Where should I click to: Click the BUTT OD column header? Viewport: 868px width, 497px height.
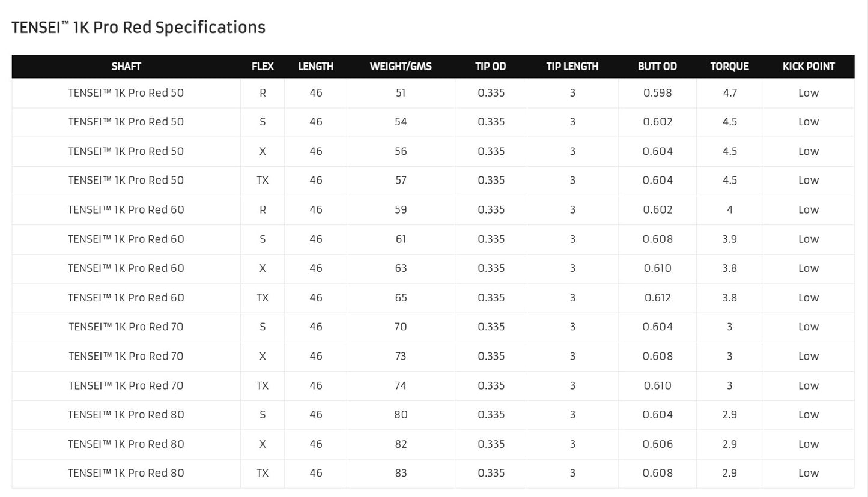point(657,67)
